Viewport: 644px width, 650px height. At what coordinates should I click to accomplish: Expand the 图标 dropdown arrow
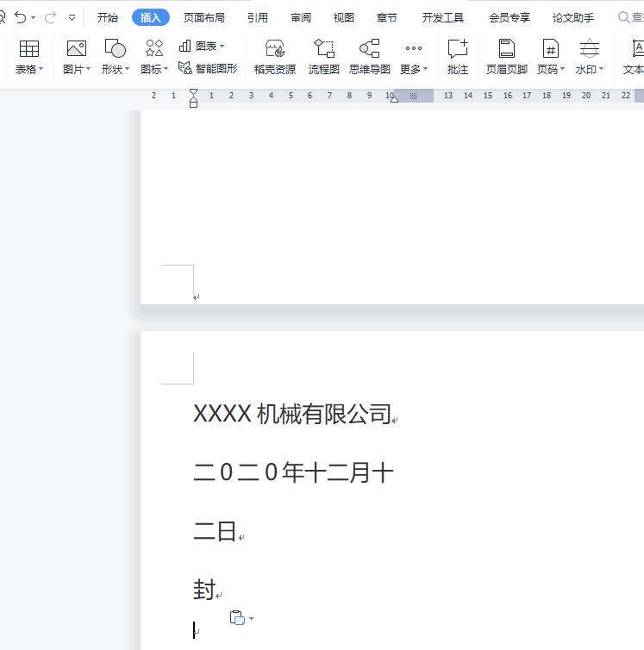click(x=166, y=69)
